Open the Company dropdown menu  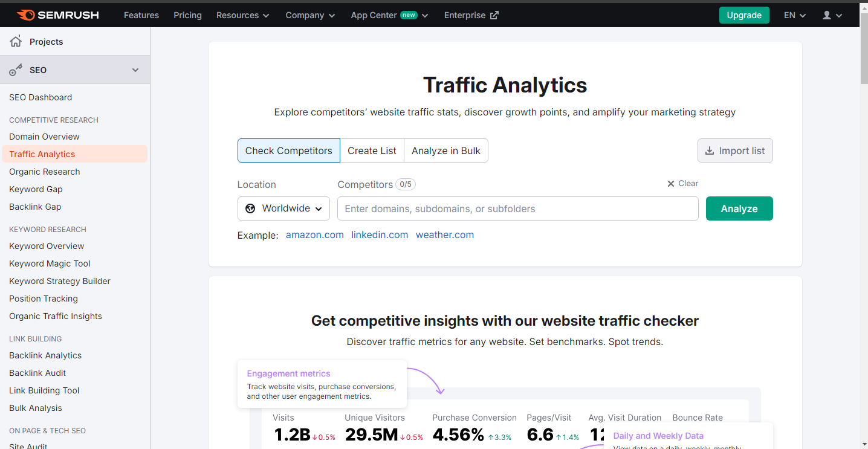click(311, 15)
